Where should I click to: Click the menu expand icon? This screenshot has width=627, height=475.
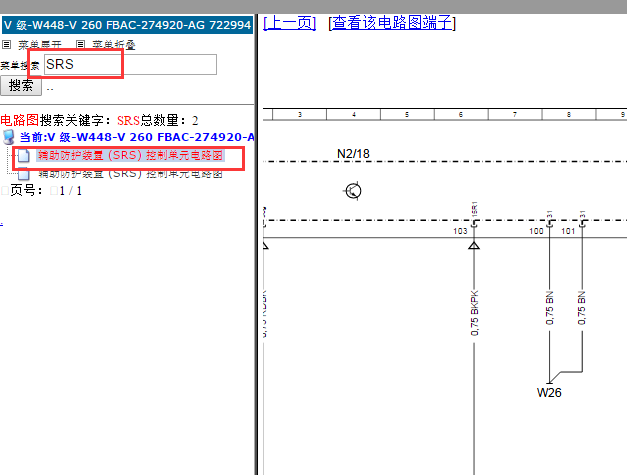click(x=6, y=44)
